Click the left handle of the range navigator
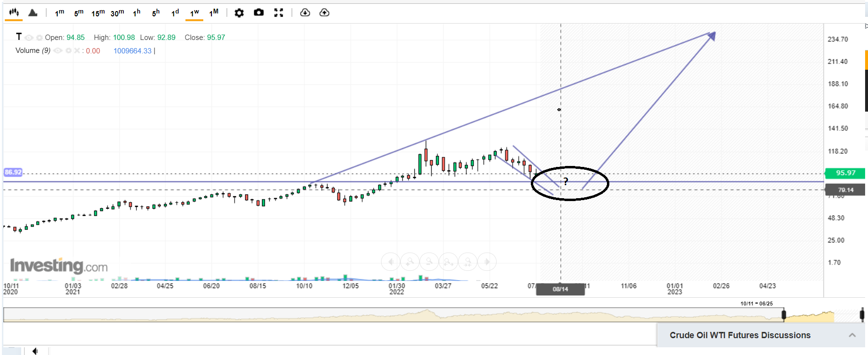868x355 pixels. pyautogui.click(x=784, y=315)
